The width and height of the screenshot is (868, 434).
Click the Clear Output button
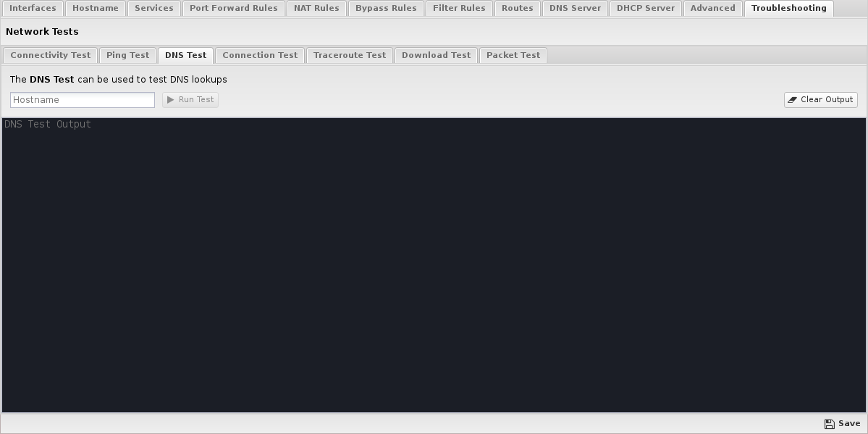click(821, 100)
